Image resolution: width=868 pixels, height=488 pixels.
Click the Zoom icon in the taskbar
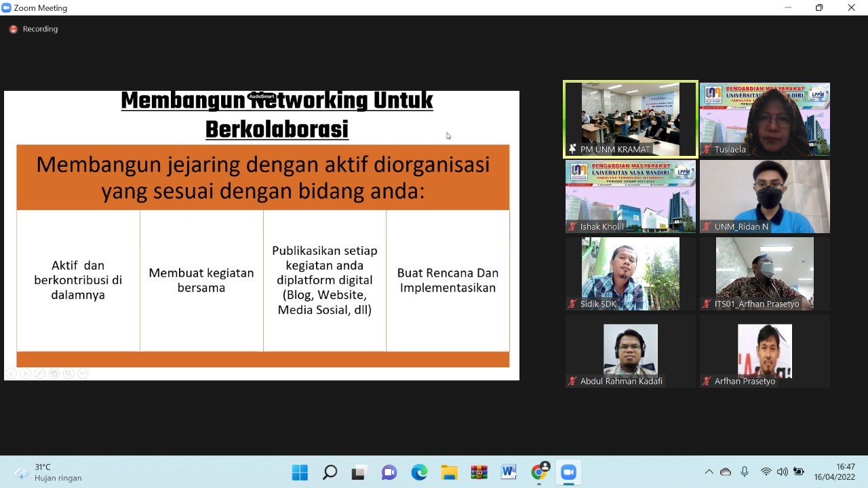pos(568,472)
